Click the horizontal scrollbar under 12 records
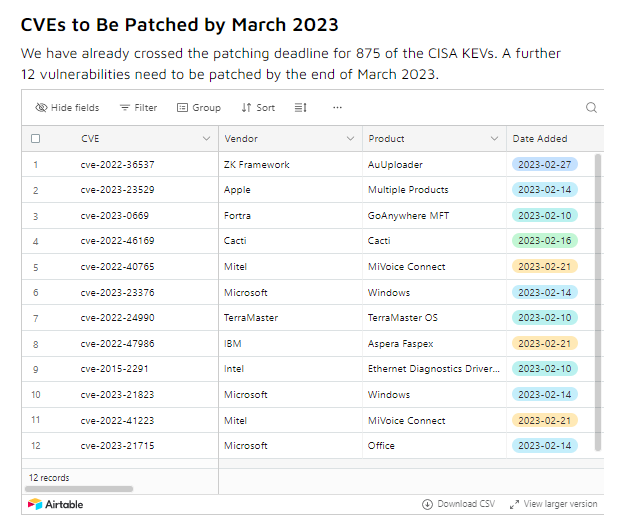635x531 pixels. (x=79, y=489)
